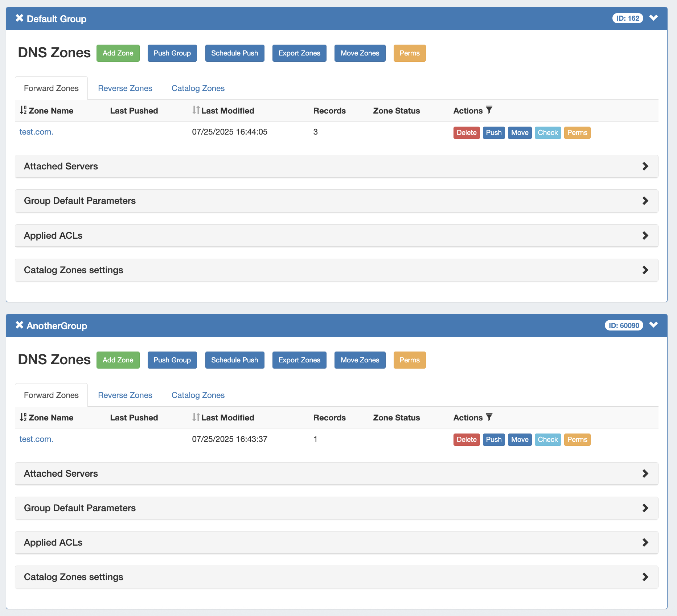Click the ID: 60090 badge
Image resolution: width=677 pixels, height=616 pixels.
click(624, 325)
